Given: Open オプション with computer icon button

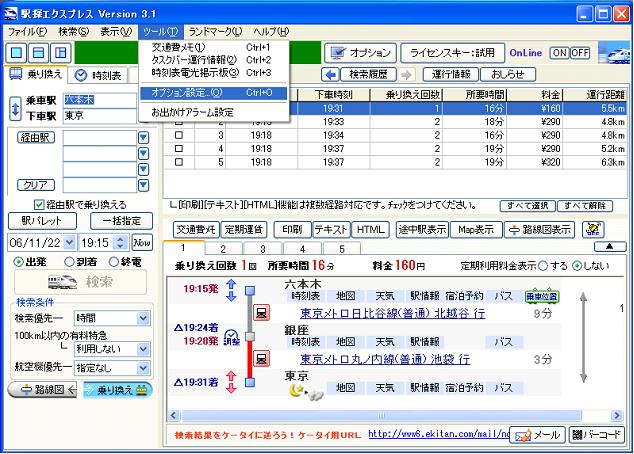Looking at the screenshot, I should (360, 53).
